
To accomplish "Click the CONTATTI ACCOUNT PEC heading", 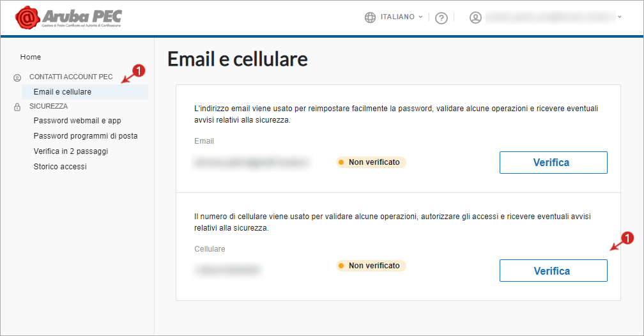I will click(x=71, y=77).
